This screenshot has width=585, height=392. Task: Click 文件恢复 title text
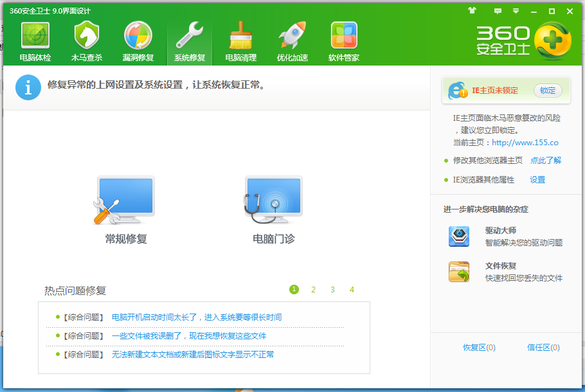pyautogui.click(x=501, y=266)
